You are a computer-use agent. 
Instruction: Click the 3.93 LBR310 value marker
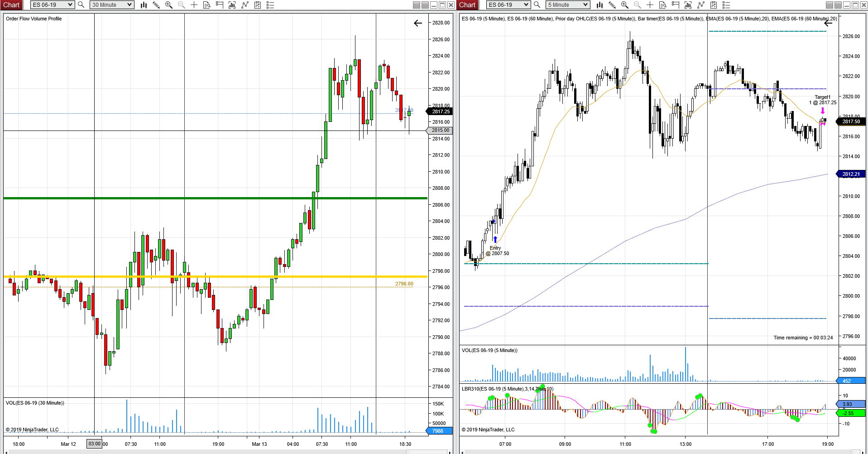(852, 404)
